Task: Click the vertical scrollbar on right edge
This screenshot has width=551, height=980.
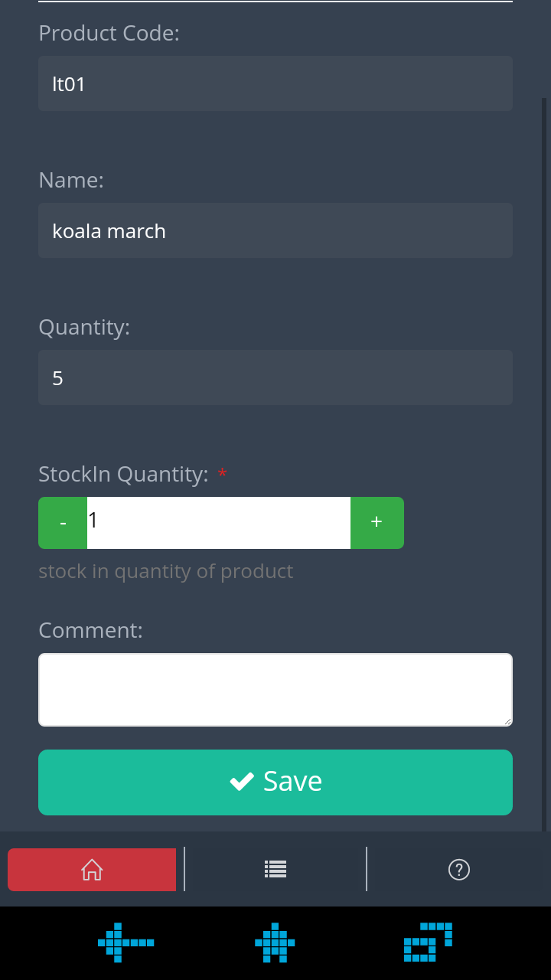Action: (545, 464)
